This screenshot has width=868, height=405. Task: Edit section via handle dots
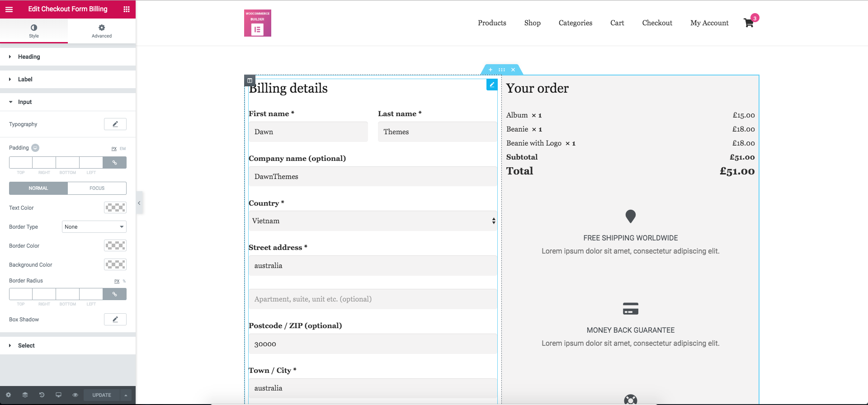(x=502, y=70)
